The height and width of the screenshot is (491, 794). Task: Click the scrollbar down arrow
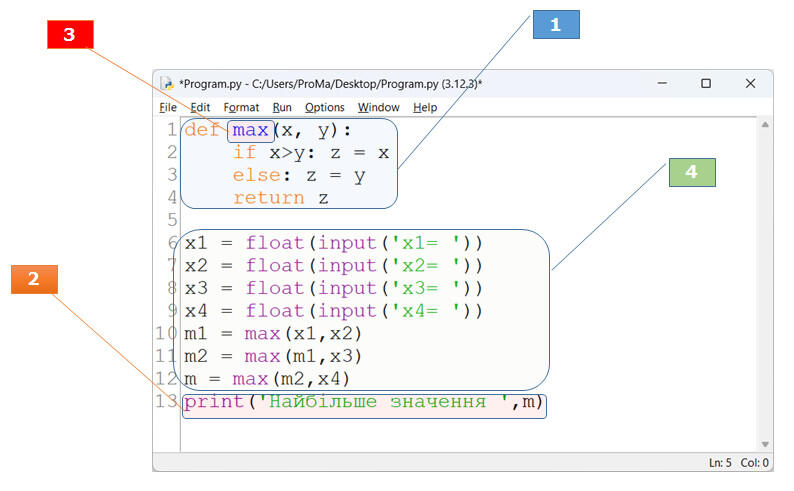click(765, 444)
